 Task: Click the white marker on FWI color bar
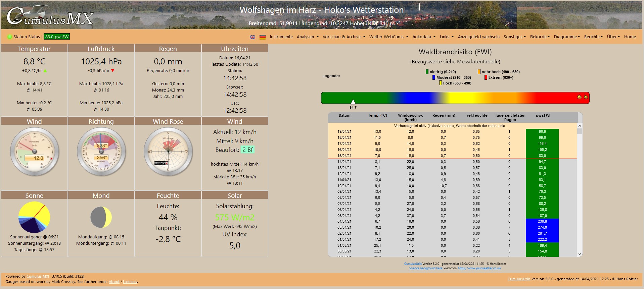353,102
